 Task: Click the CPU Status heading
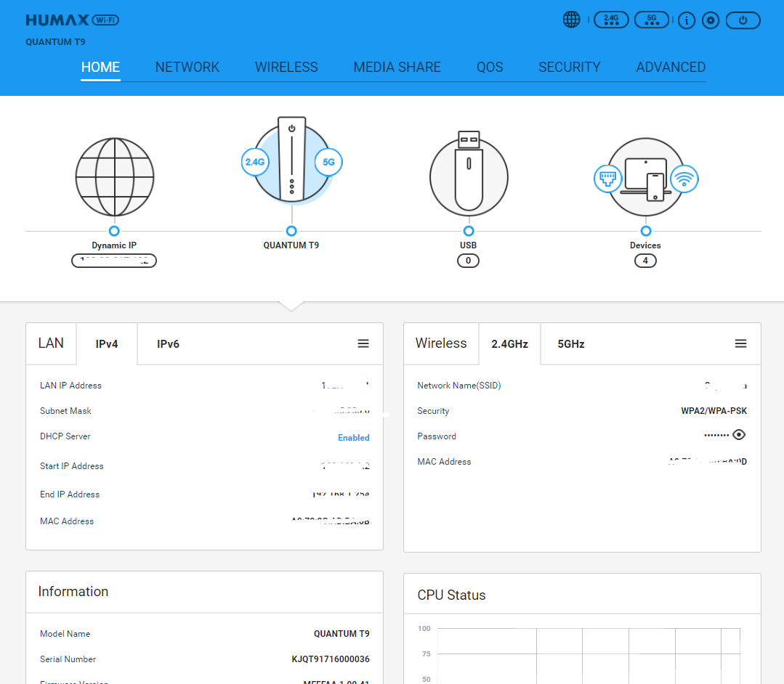(x=451, y=595)
